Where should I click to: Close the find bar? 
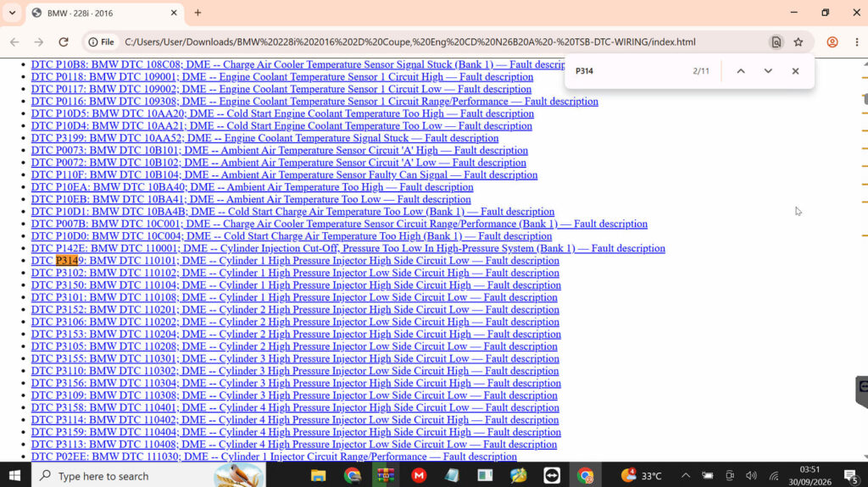point(795,71)
